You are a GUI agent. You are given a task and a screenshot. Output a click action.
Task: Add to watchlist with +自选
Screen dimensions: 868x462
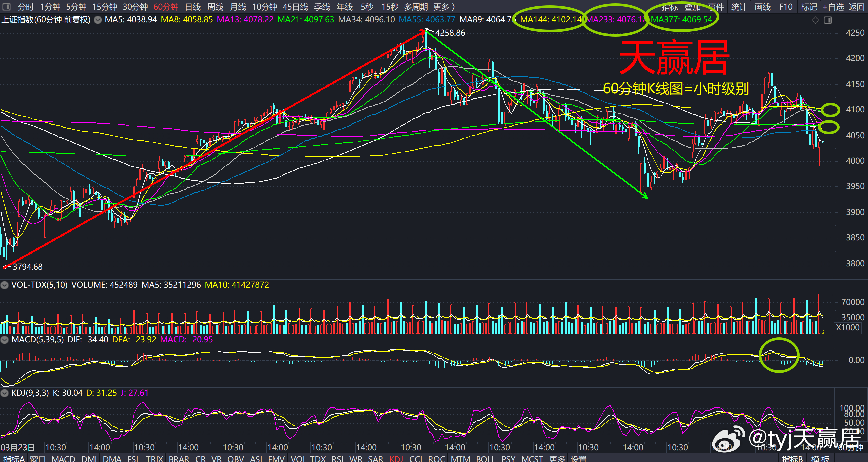coord(833,7)
